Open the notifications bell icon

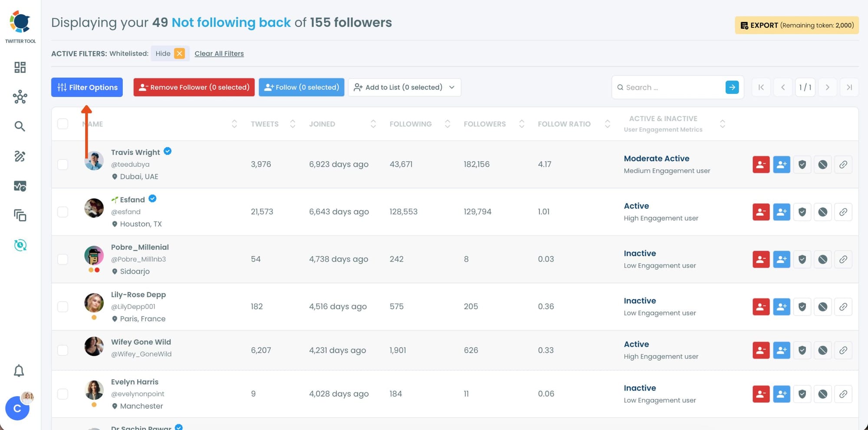click(x=19, y=370)
